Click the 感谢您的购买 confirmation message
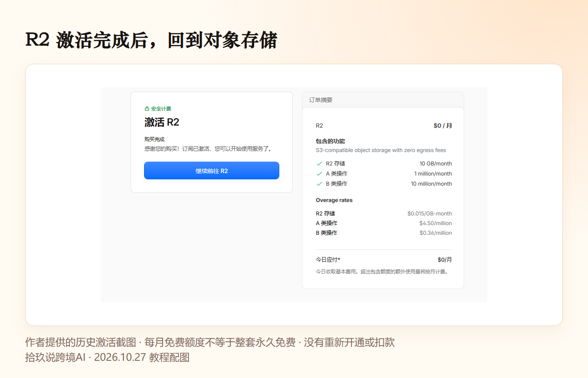The image size is (588, 378). click(x=209, y=149)
